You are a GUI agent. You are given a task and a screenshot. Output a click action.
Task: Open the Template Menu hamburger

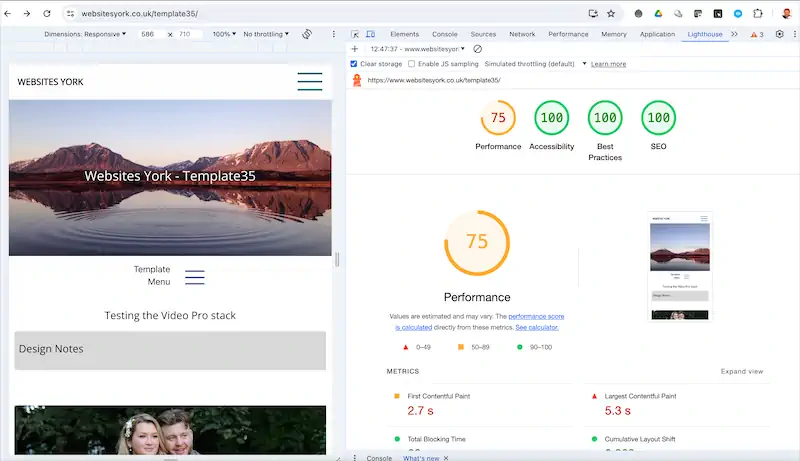(x=194, y=277)
